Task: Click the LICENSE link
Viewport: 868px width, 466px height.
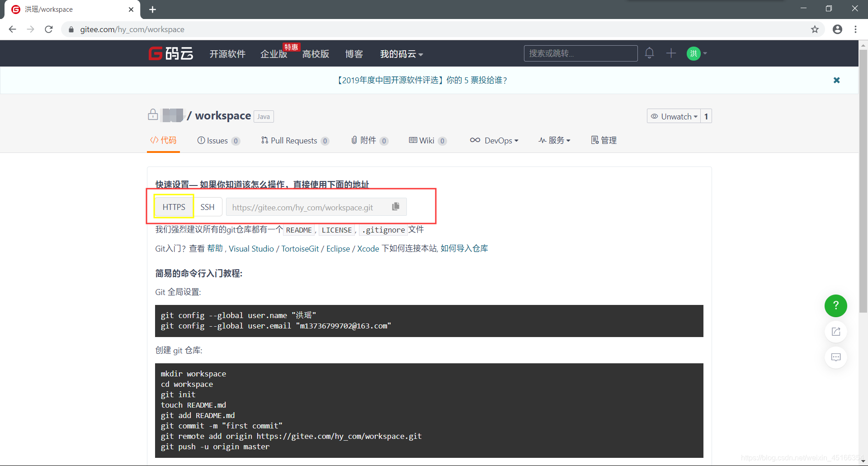Action: (337, 230)
